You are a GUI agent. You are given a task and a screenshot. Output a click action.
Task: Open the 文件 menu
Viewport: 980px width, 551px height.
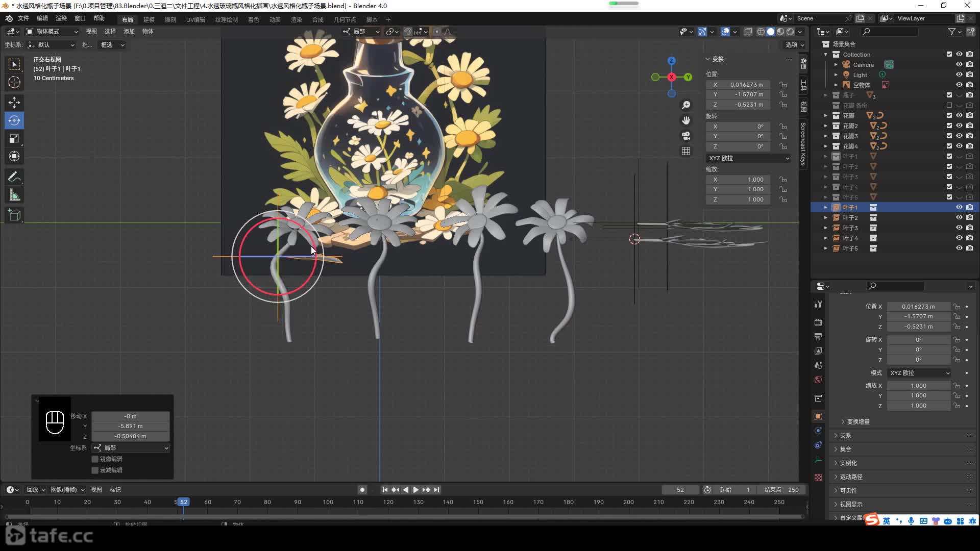point(23,18)
